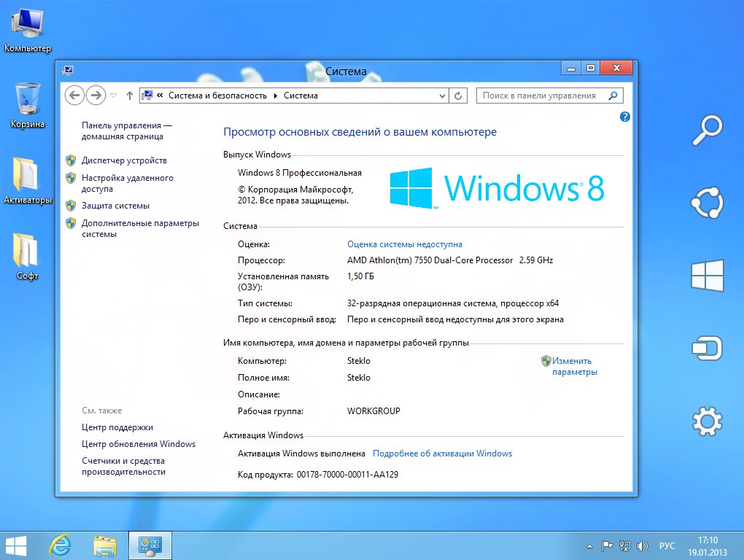Open Счетчики и средства производительности

tap(123, 466)
